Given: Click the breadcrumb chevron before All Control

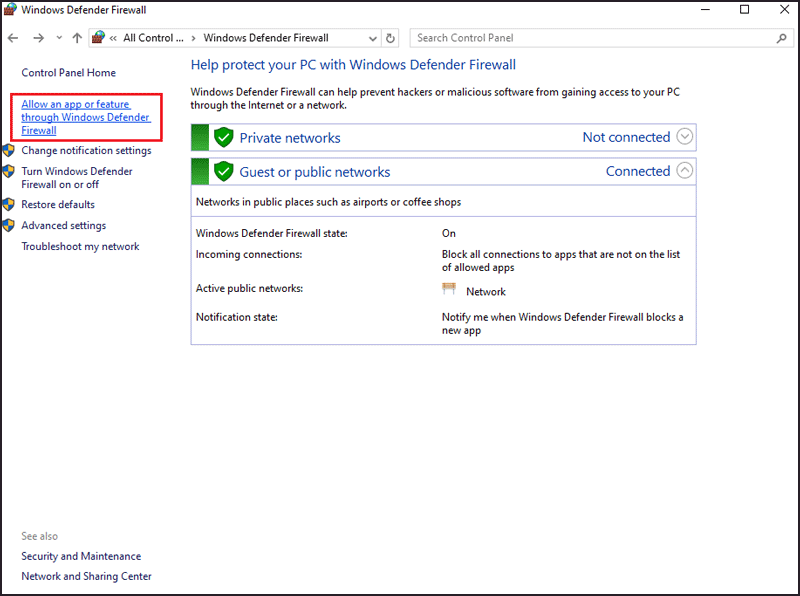Looking at the screenshot, I should coord(113,38).
